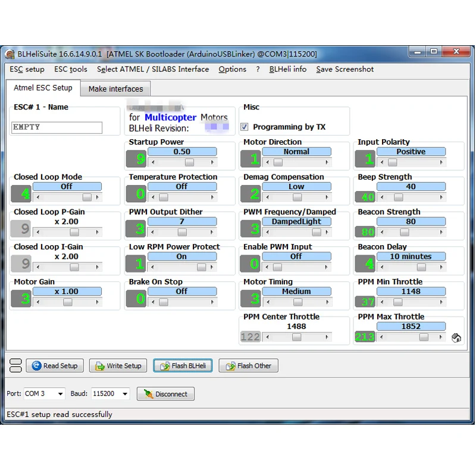
Task: Click the Brake On Stop slider thumb
Action: [164, 302]
